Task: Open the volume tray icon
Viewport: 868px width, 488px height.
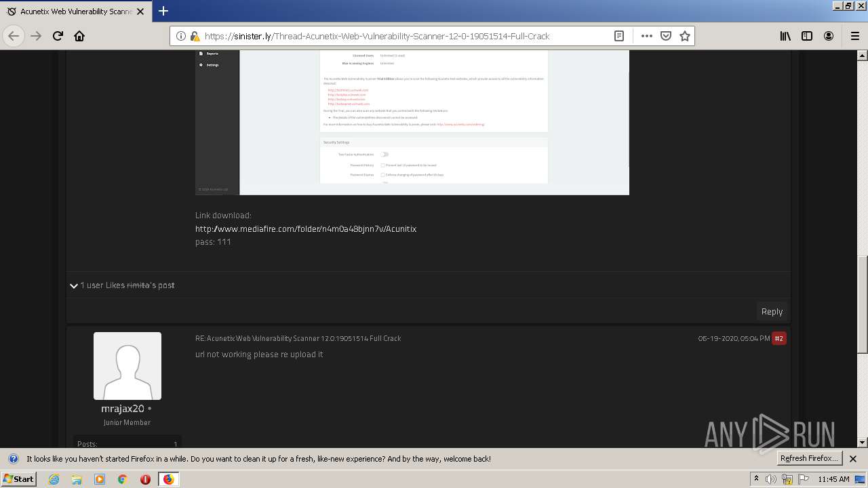Action: tap(771, 479)
